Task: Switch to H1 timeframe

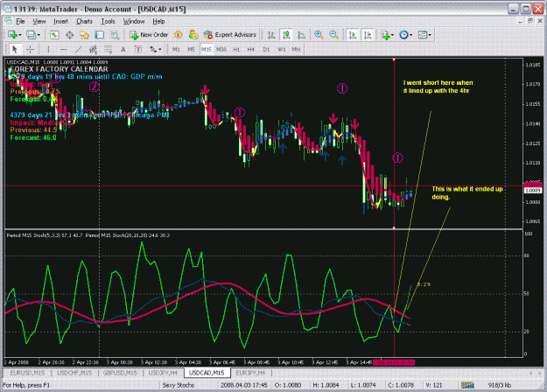Action: [236, 49]
